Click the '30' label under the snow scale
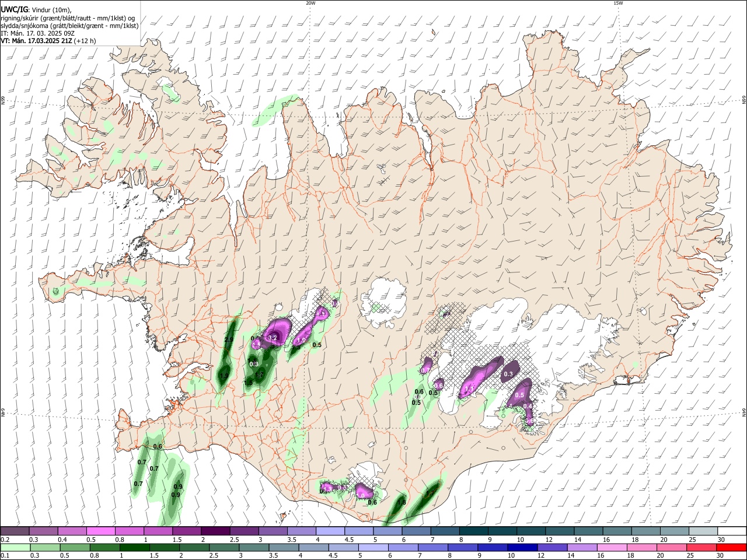747x560 pixels. tap(721, 540)
